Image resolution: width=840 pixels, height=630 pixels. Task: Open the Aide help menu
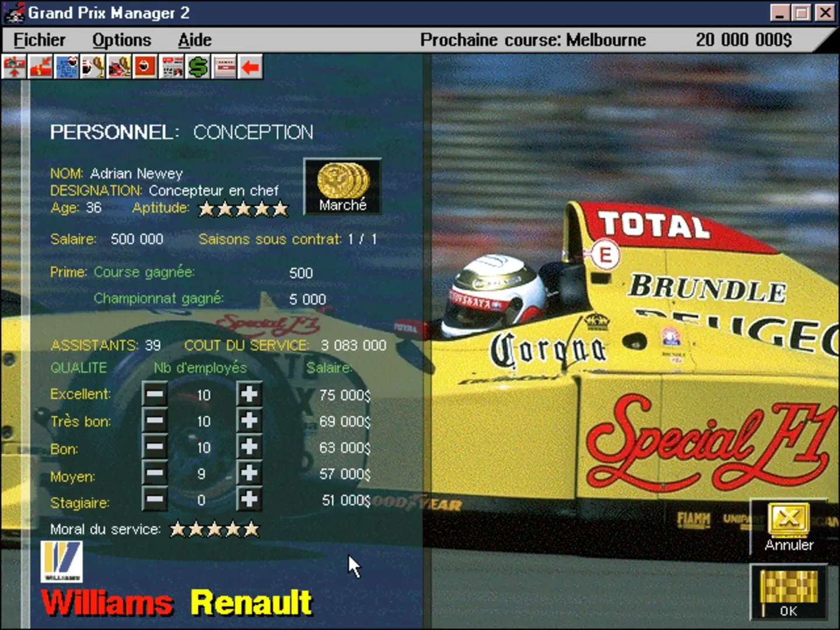[x=194, y=40]
